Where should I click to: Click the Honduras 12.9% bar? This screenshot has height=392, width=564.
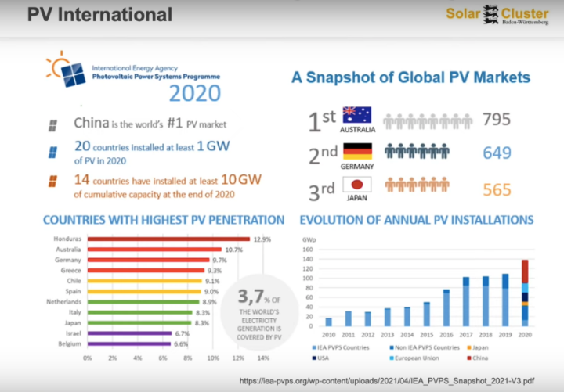click(x=168, y=239)
